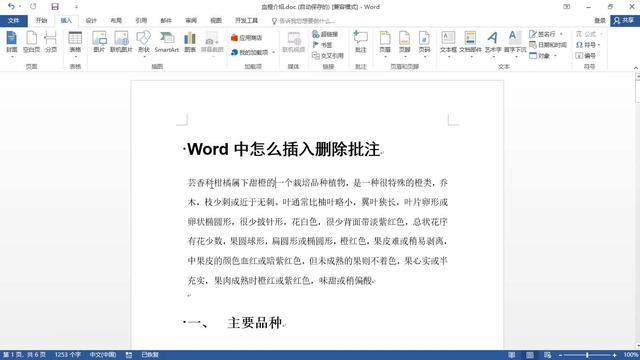Switch to Print Layout view
This screenshot has width=640, height=360.
coord(529,355)
